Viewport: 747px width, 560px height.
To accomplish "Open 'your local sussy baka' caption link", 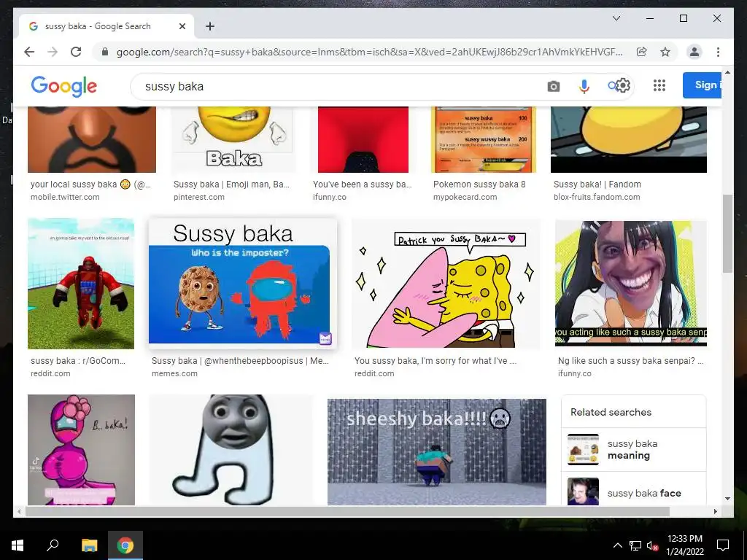I will tap(90, 184).
